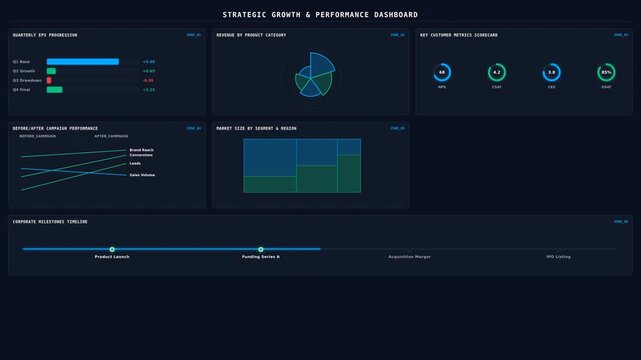Viewport: 641px width, 360px height.
Task: Click the Funding Series A milestone marker
Action: coord(261,249)
